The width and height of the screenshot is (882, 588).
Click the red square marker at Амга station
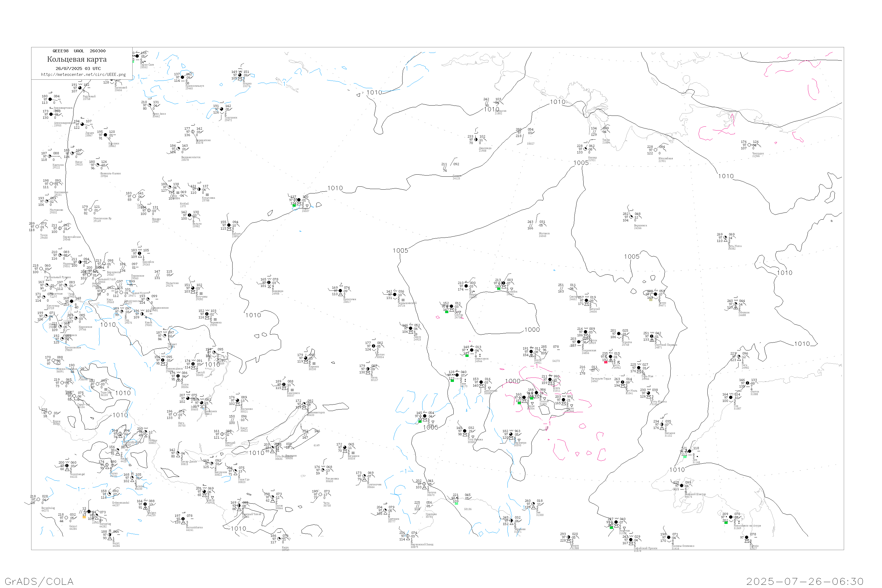click(x=606, y=362)
